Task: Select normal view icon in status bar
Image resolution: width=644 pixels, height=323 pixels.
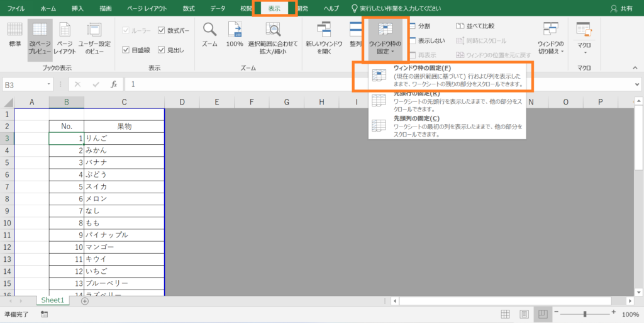Action: tap(505, 314)
